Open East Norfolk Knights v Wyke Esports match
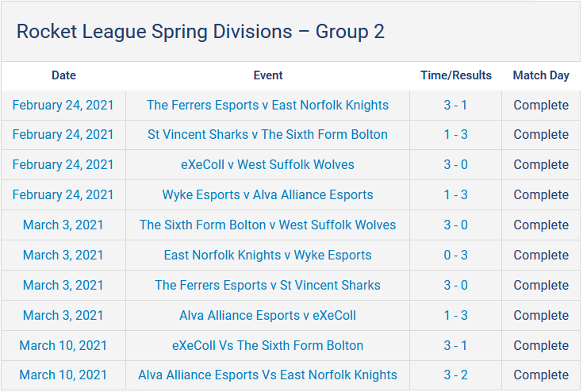 tap(267, 256)
